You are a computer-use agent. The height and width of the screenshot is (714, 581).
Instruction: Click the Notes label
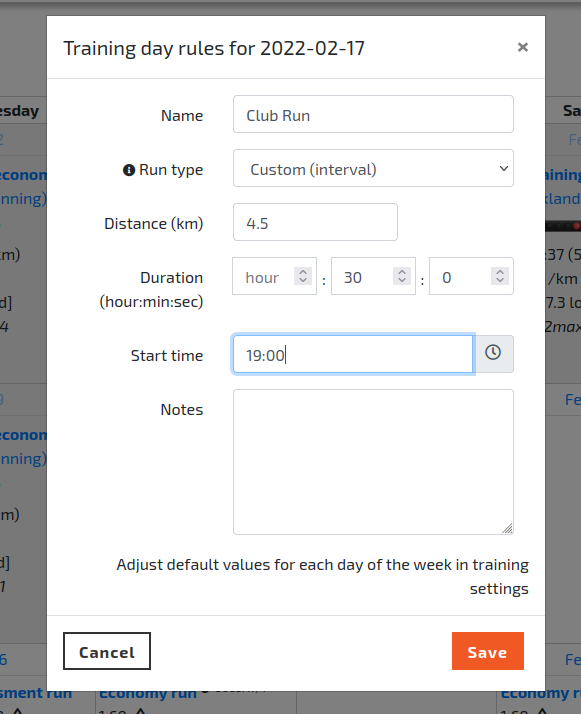(x=182, y=410)
